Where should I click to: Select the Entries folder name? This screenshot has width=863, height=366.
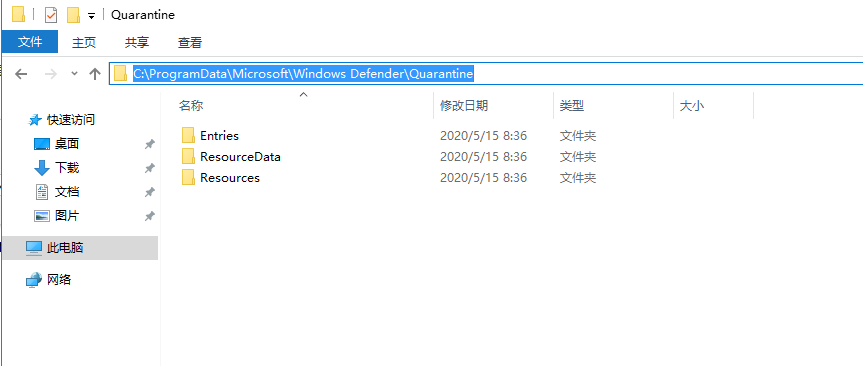tap(219, 135)
